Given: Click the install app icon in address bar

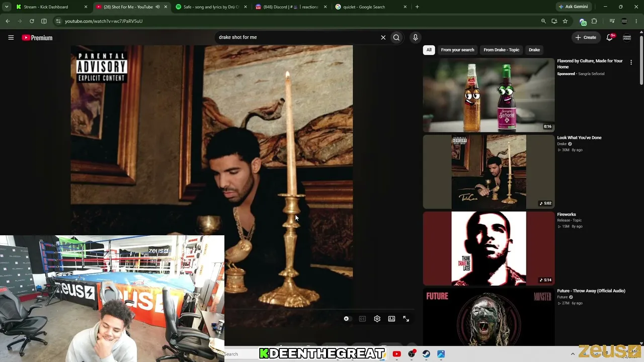Looking at the screenshot, I should click(x=554, y=21).
